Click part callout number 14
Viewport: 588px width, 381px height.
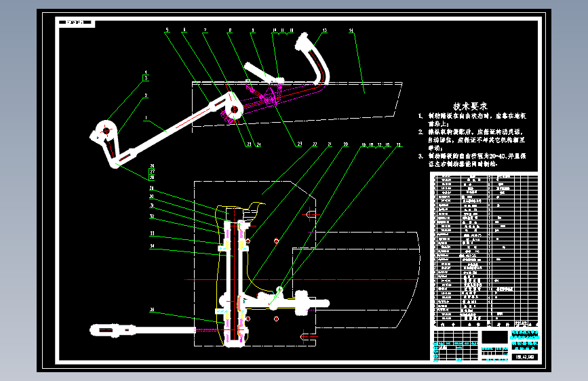351,31
